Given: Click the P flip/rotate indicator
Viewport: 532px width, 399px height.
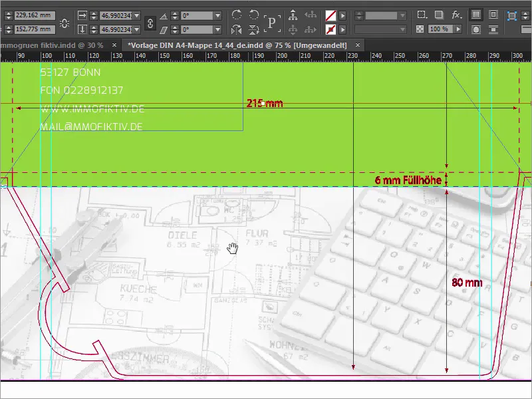Looking at the screenshot, I should click(272, 23).
